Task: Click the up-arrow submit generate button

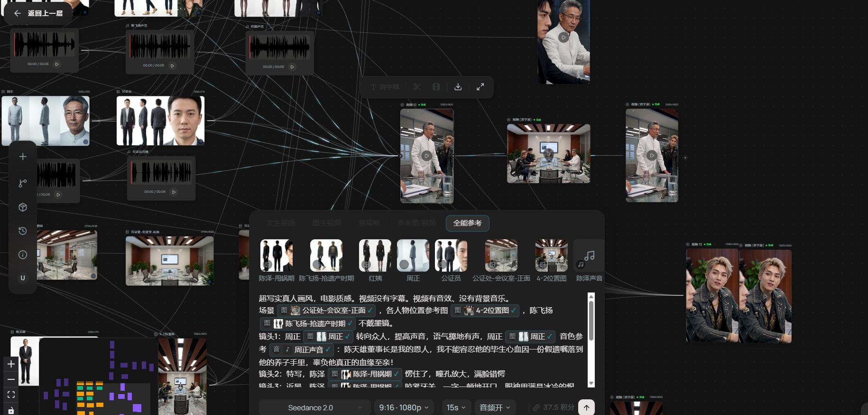Action: (x=586, y=407)
